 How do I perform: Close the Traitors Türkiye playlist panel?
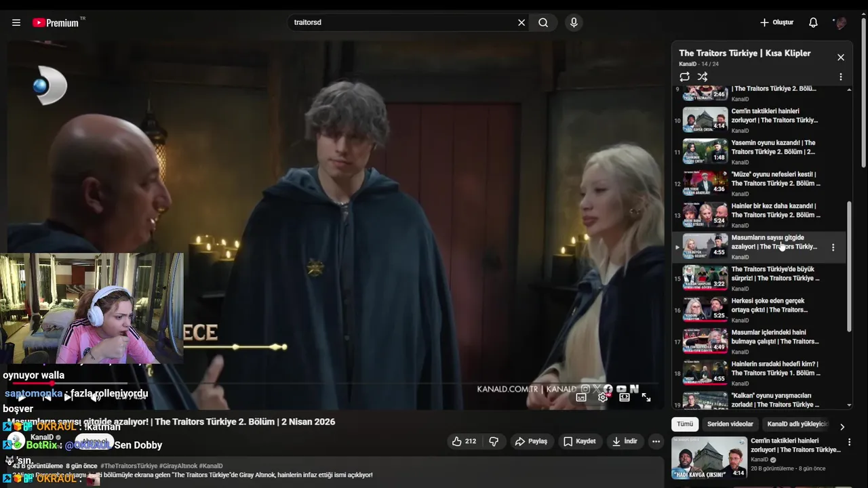tap(841, 58)
